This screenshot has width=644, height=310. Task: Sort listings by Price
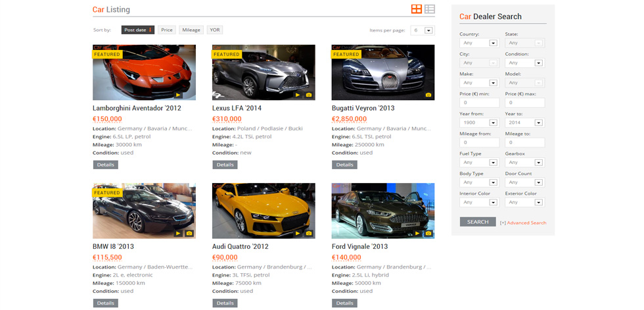coord(167,30)
